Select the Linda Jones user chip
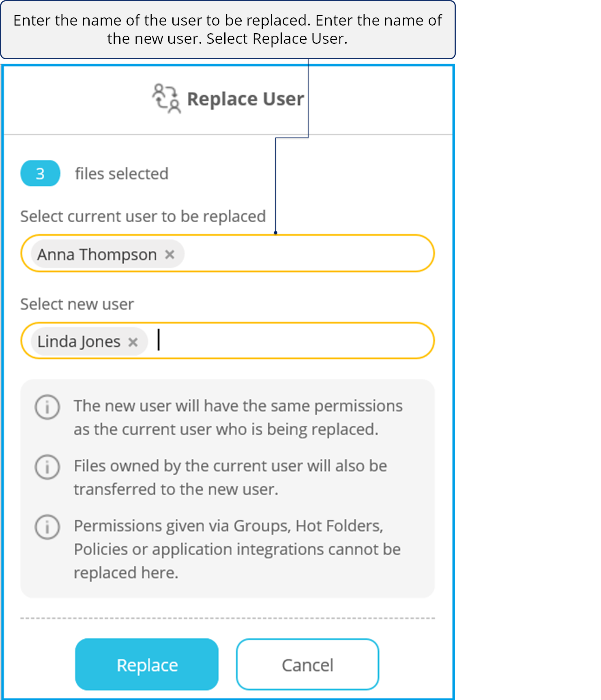Image resolution: width=601 pixels, height=700 pixels. click(x=79, y=342)
